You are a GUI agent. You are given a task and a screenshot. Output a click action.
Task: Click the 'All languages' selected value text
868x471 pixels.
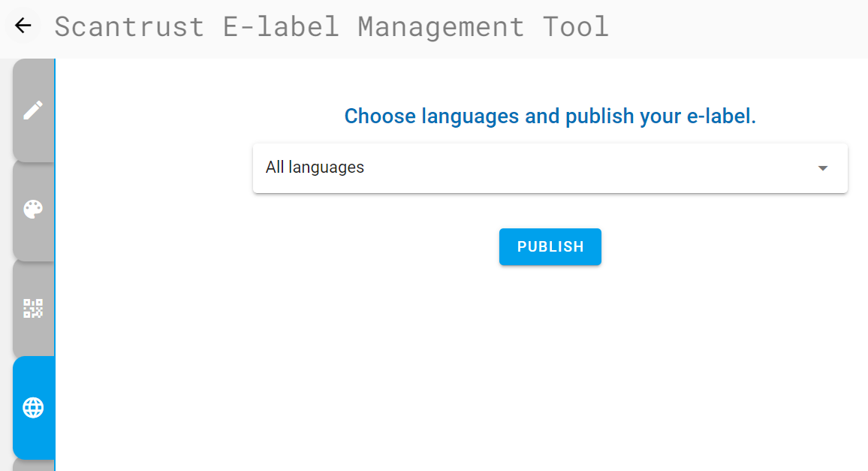[x=315, y=168]
